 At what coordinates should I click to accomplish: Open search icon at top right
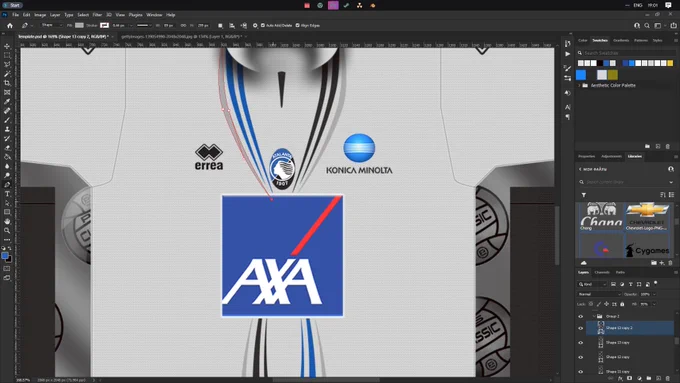pos(647,26)
